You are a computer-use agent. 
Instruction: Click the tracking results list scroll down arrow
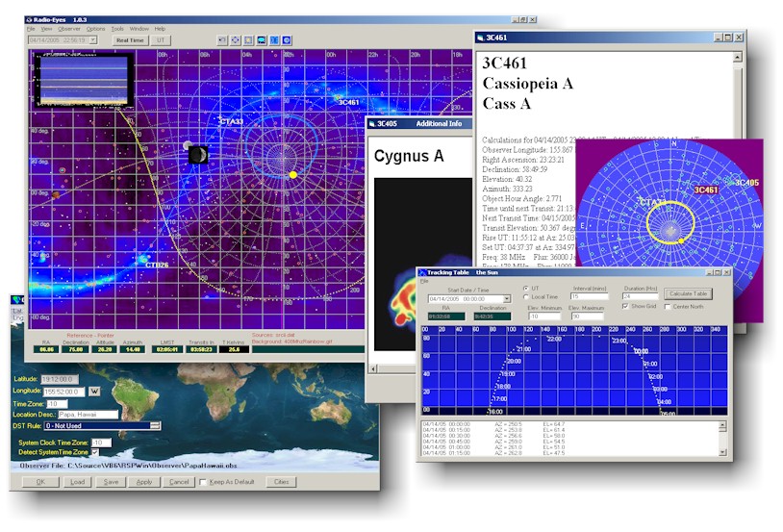coord(722,452)
